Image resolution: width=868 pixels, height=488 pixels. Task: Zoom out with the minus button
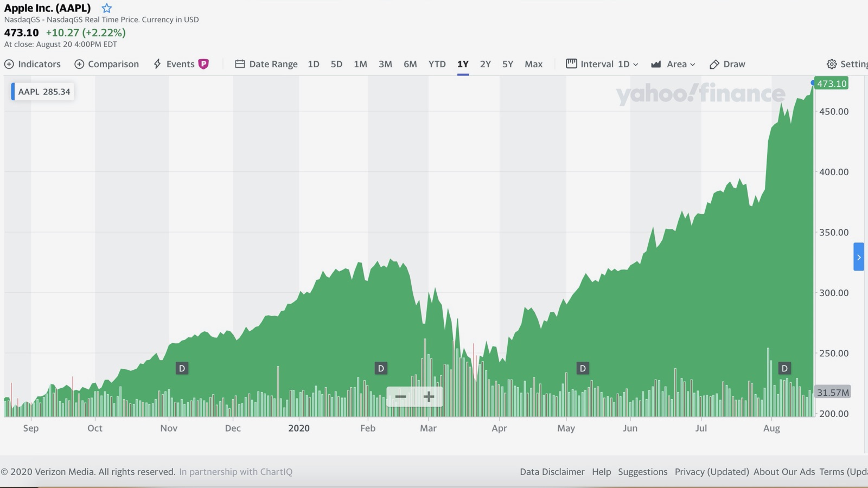click(400, 397)
